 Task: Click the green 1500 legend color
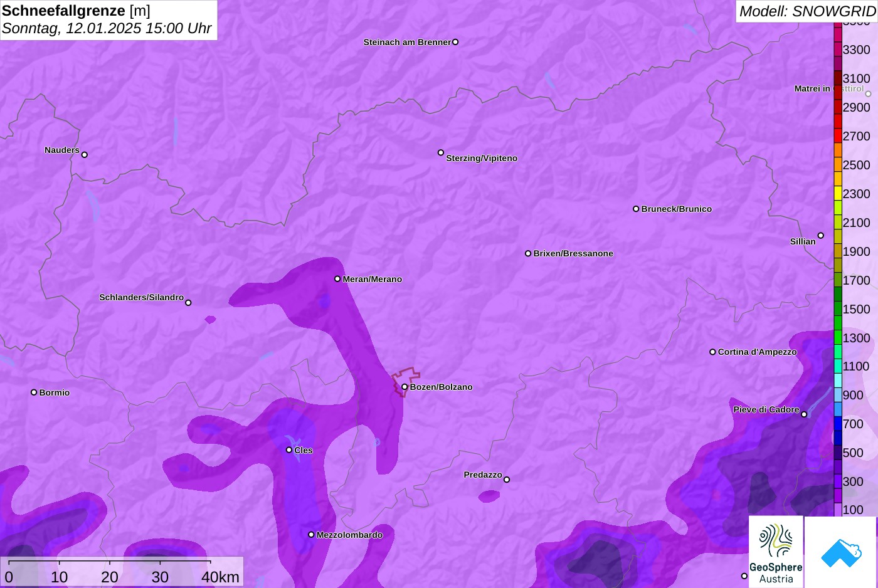click(838, 309)
